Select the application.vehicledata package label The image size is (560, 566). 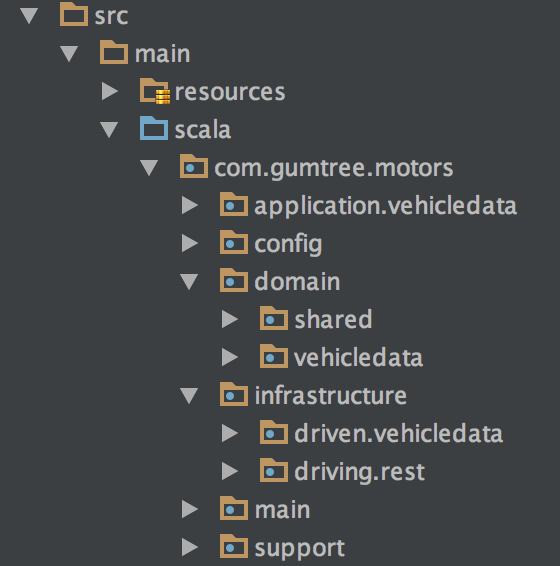pyautogui.click(x=386, y=206)
